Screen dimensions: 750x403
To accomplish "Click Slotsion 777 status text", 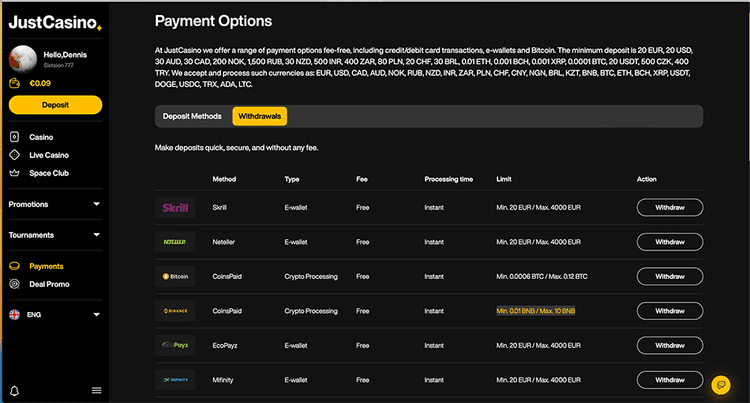I will pos(58,65).
